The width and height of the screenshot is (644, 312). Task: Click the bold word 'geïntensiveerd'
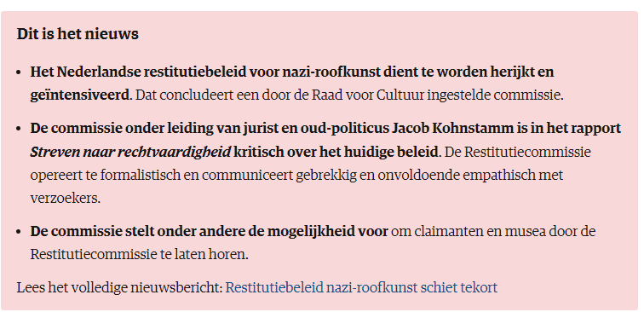point(80,95)
